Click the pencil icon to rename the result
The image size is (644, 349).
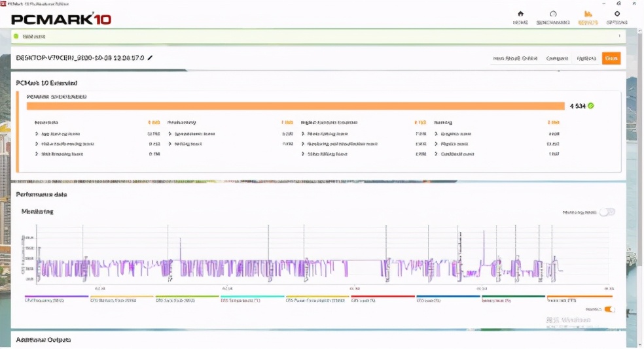(x=150, y=58)
